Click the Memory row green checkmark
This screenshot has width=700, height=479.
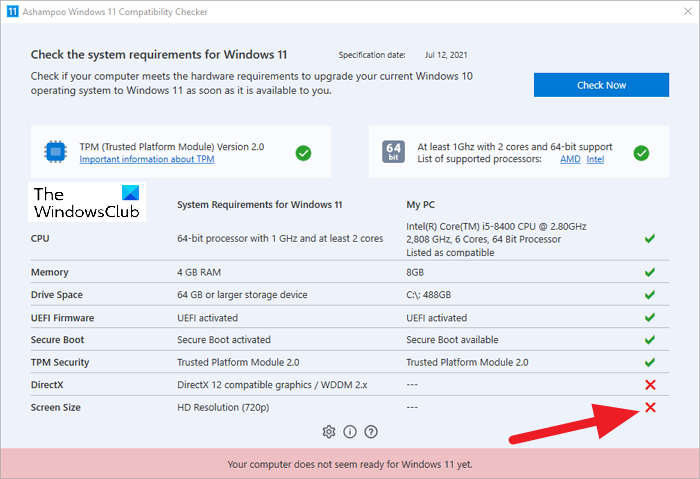[x=650, y=272]
